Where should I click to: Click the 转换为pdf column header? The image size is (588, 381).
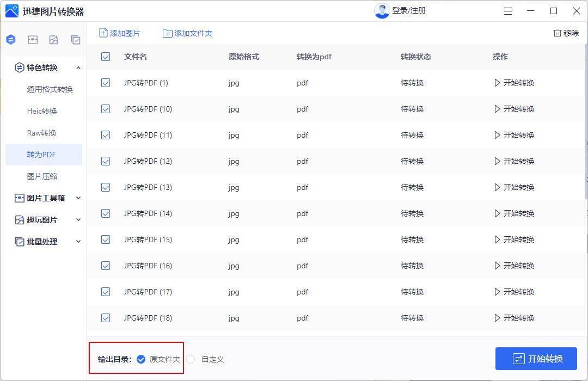tap(314, 57)
